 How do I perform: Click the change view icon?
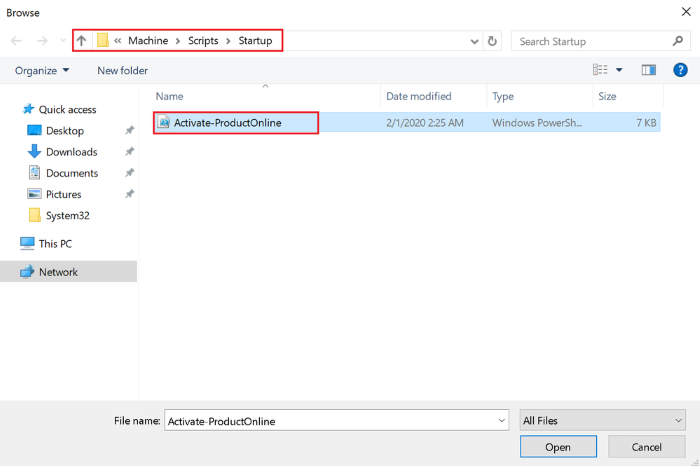tap(601, 70)
